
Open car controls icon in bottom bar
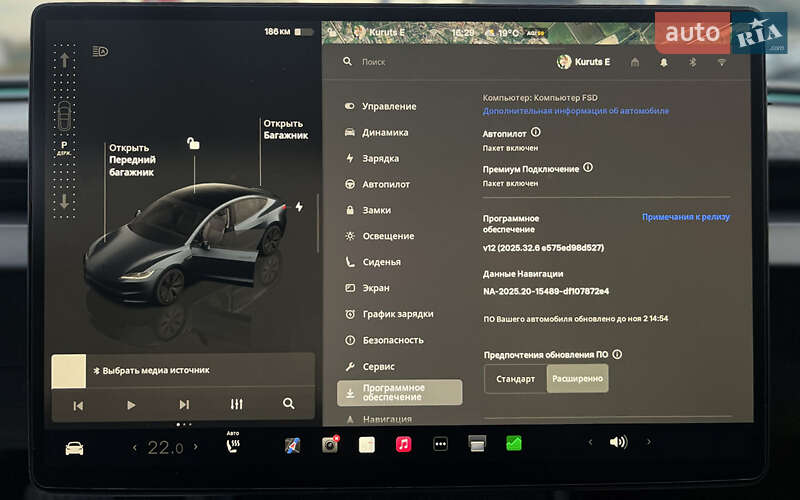[x=74, y=448]
